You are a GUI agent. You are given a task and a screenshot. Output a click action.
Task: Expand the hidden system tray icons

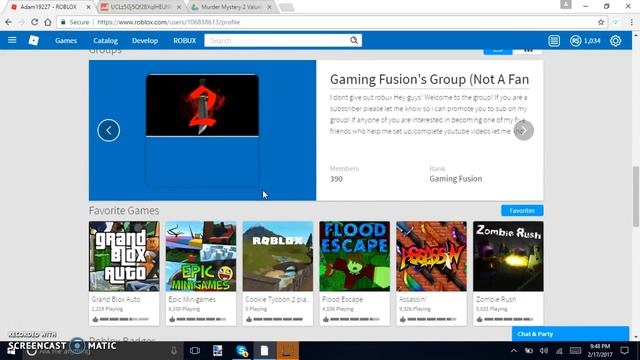pyautogui.click(x=513, y=351)
